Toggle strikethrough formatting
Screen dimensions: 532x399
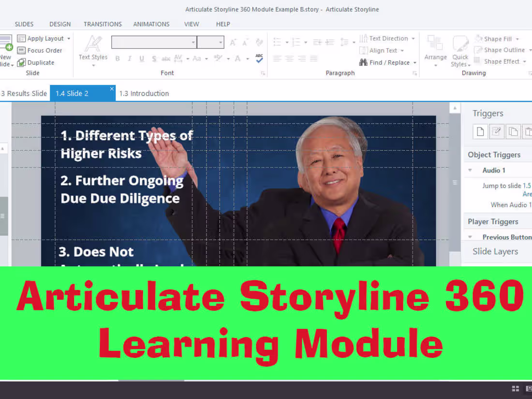click(x=166, y=58)
